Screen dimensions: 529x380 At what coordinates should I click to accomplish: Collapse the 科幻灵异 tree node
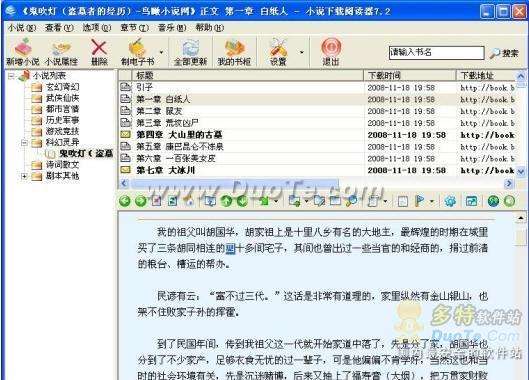[24, 142]
